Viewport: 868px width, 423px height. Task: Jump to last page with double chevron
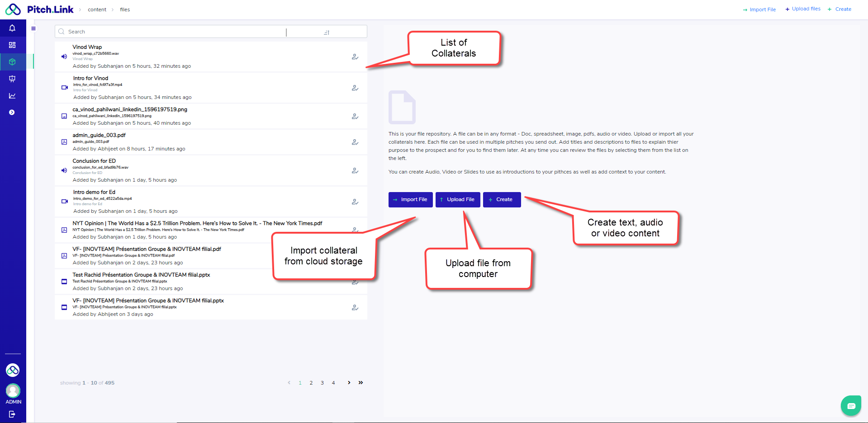tap(360, 383)
